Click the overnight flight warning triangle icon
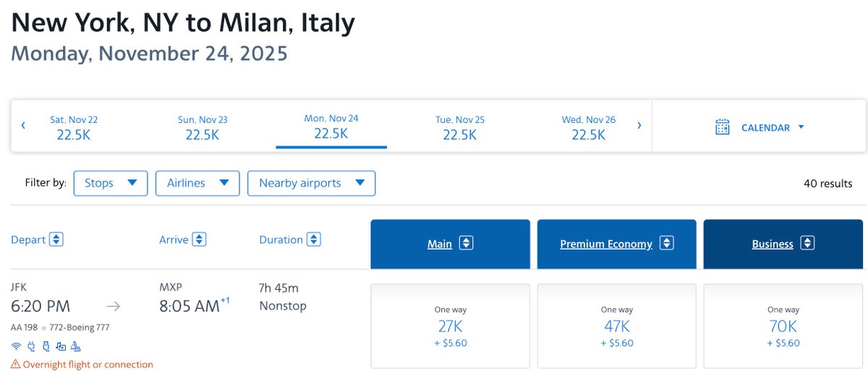The height and width of the screenshot is (371, 868). pyautogui.click(x=16, y=364)
